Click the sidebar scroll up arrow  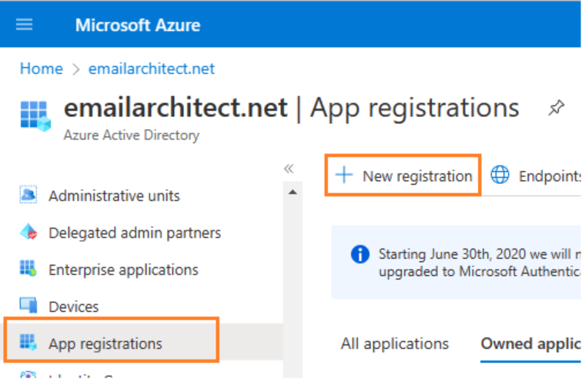(x=292, y=192)
